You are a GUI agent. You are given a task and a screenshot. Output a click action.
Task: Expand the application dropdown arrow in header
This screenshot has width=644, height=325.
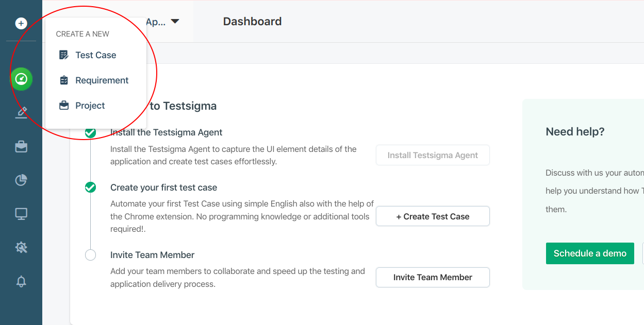[175, 22]
